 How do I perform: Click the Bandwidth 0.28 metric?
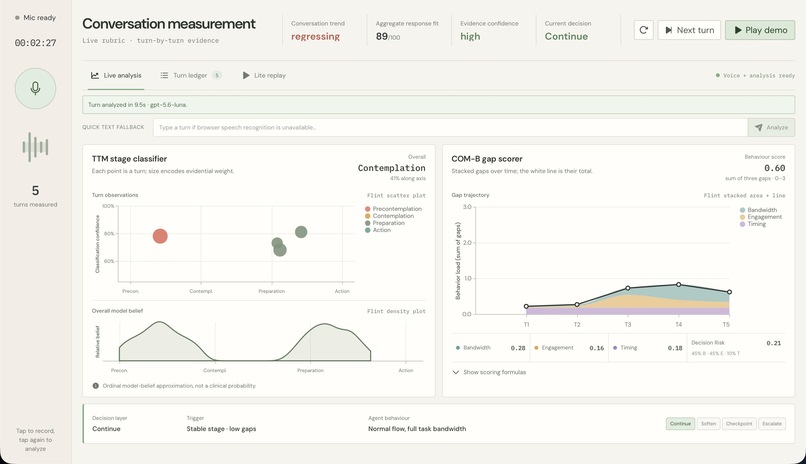tap(490, 348)
